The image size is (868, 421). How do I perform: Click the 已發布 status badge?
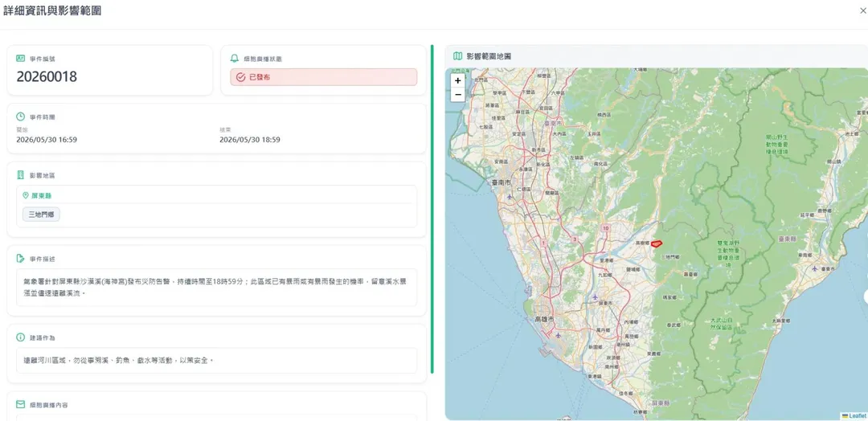[x=323, y=77]
